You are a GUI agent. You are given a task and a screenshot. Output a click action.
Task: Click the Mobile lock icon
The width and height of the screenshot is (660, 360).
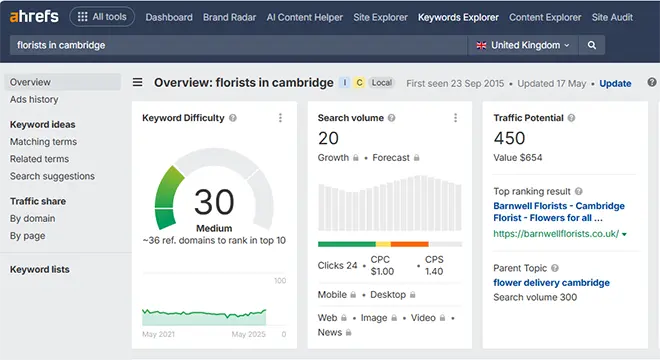click(x=353, y=295)
